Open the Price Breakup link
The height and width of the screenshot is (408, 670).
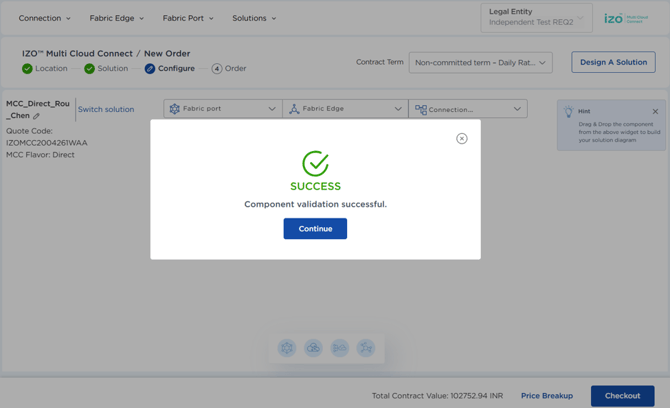547,396
